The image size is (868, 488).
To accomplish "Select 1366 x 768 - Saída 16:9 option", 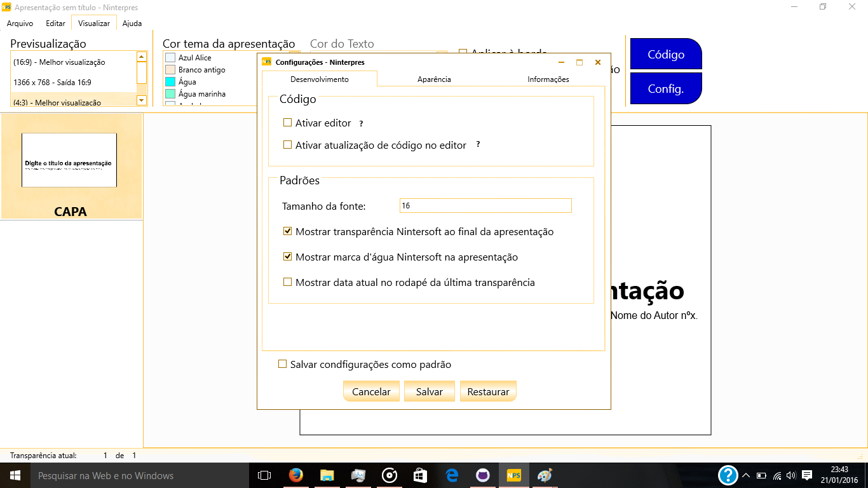I will [x=74, y=83].
